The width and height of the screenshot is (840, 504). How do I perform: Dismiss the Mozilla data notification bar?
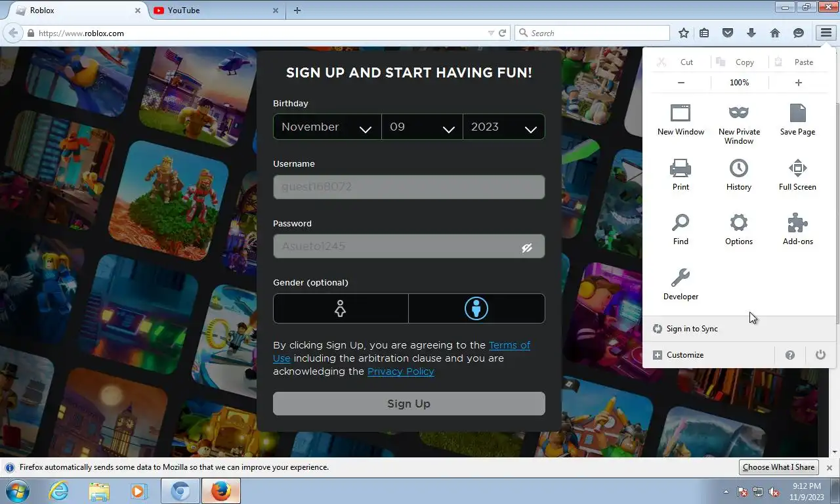coord(829,468)
